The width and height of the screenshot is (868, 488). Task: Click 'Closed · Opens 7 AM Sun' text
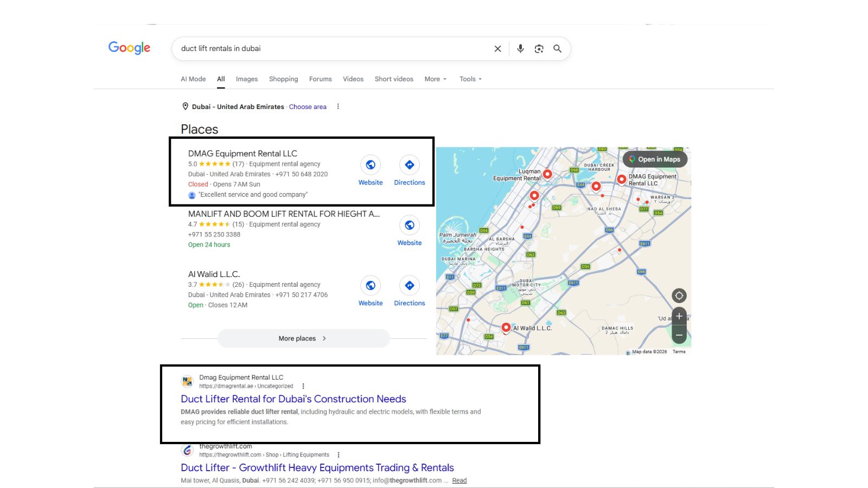click(224, 184)
